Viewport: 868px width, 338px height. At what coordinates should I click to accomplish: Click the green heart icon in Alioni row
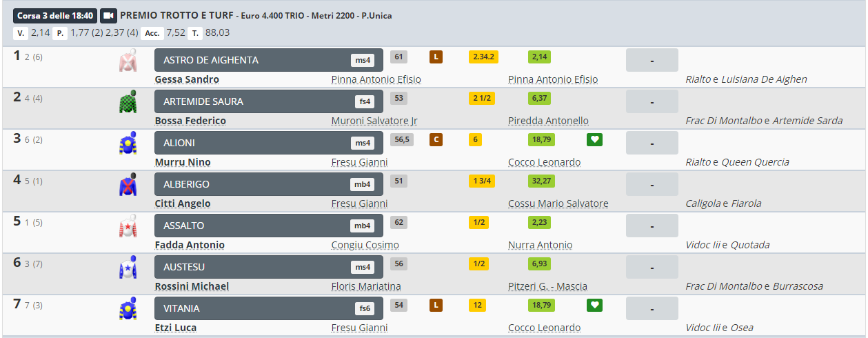click(594, 140)
